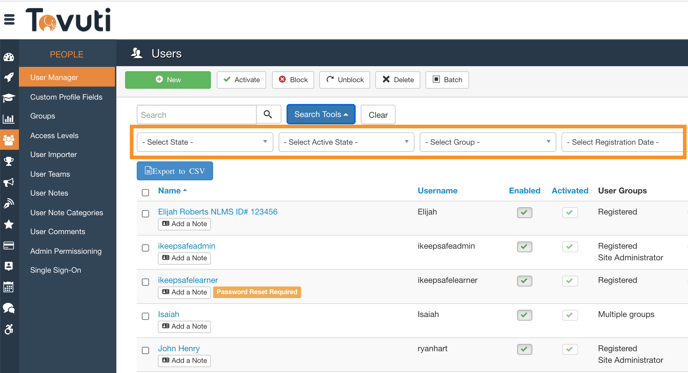Open the megaphone announcements icon
The image size is (688, 373).
(x=9, y=182)
